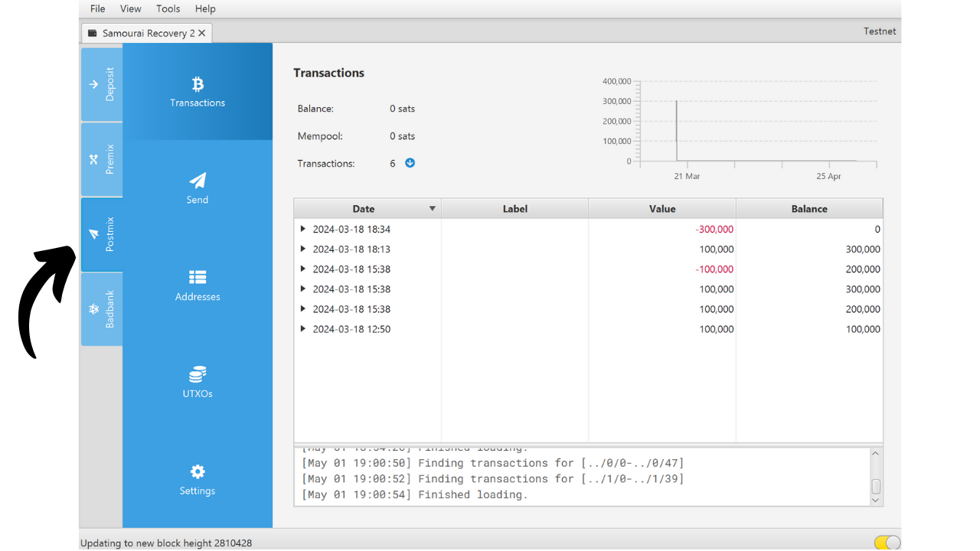Viewport: 980px width, 551px height.
Task: Open the File menu
Action: (98, 8)
